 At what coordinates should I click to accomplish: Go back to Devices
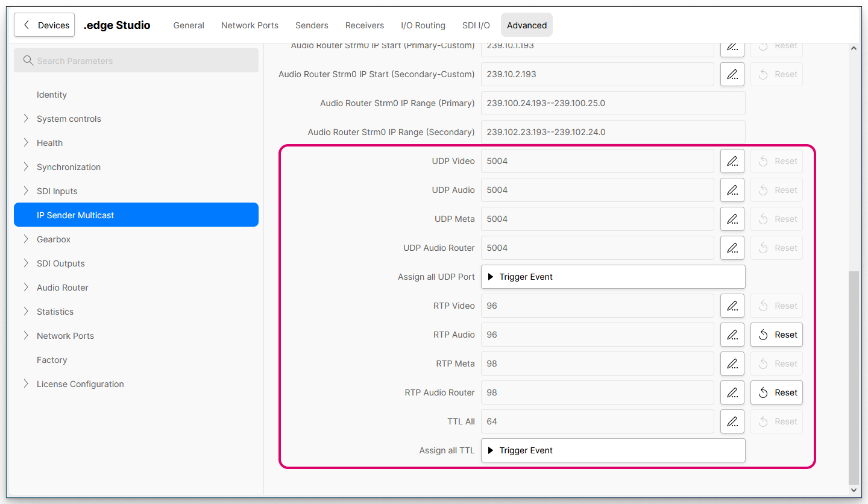coord(45,25)
